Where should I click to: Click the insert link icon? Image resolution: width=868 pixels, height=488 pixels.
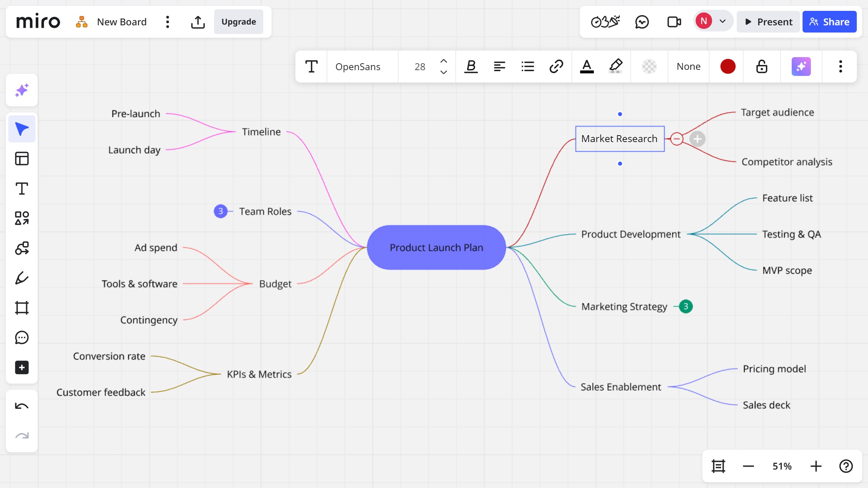556,67
